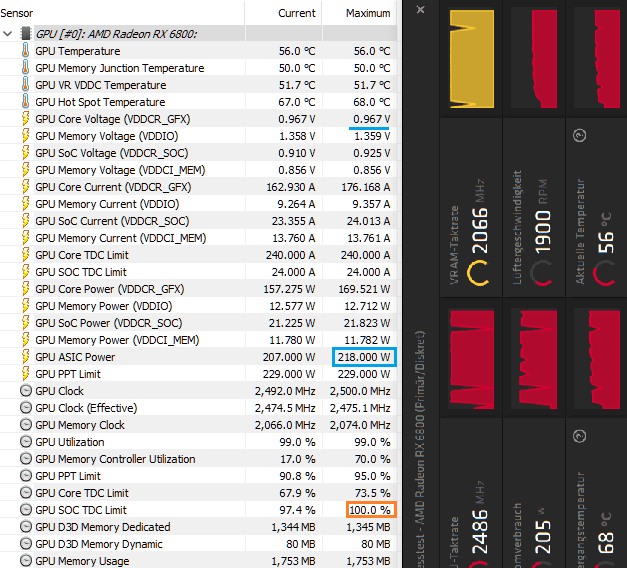Select the GPU SoC Power (VDDCR_SOC) row label
Viewport: 627px width, 568px height.
click(x=109, y=323)
